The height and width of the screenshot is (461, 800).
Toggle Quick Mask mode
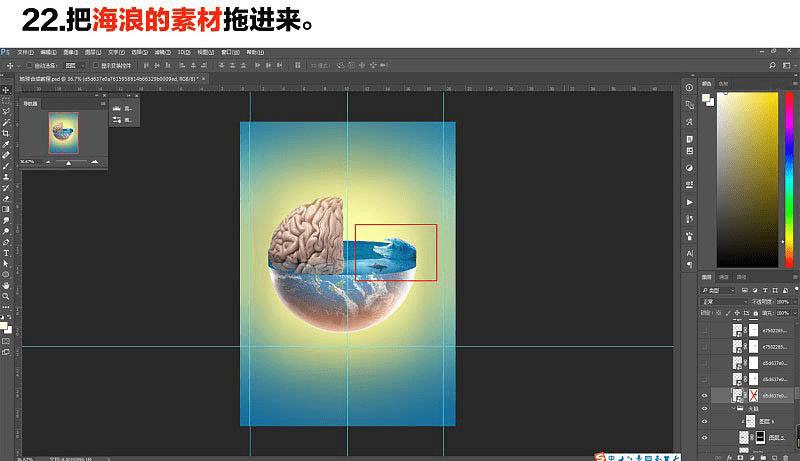[6, 341]
